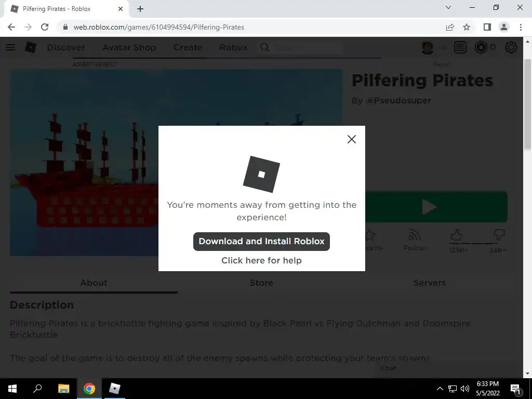The image size is (532, 399).
Task: Open the Click here for help link
Action: tap(261, 260)
